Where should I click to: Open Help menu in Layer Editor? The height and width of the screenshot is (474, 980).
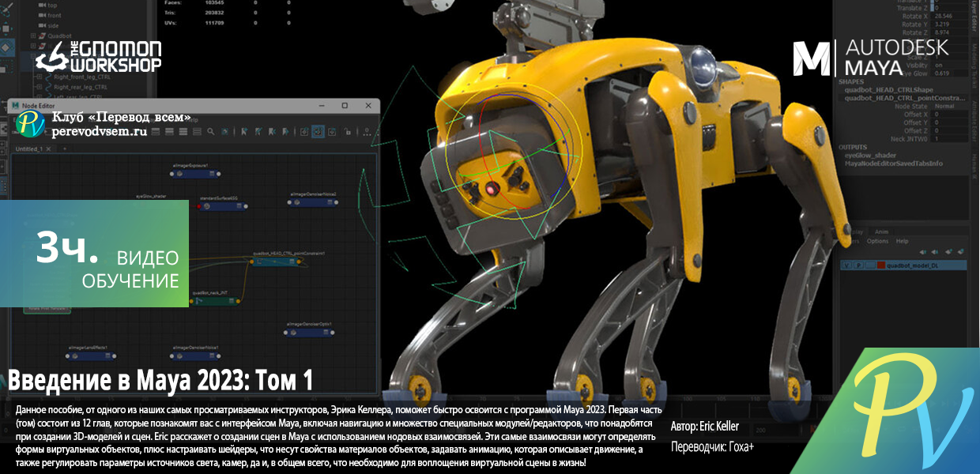(903, 241)
